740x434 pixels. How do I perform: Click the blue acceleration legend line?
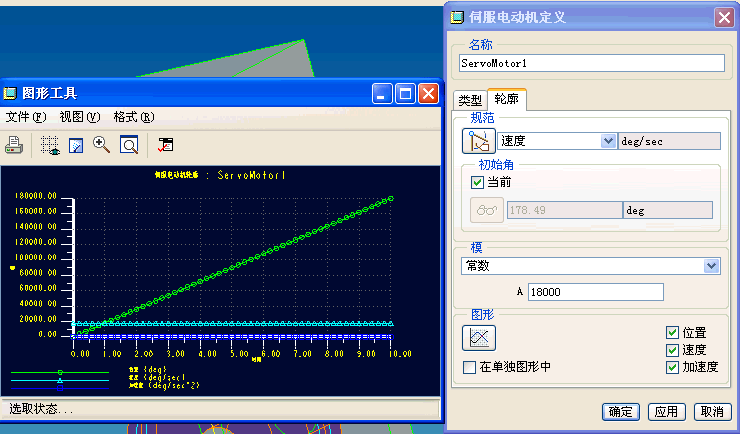pos(60,388)
